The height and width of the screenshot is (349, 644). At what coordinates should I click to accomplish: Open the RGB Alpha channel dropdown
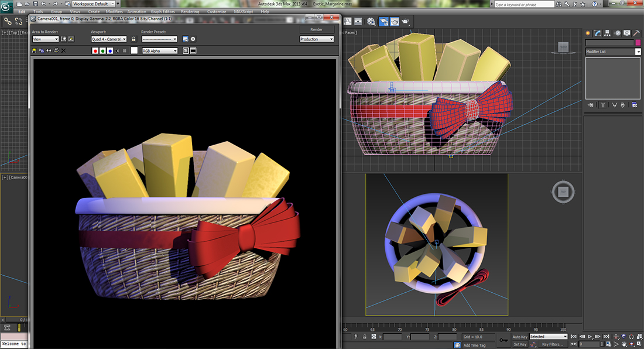(x=159, y=51)
